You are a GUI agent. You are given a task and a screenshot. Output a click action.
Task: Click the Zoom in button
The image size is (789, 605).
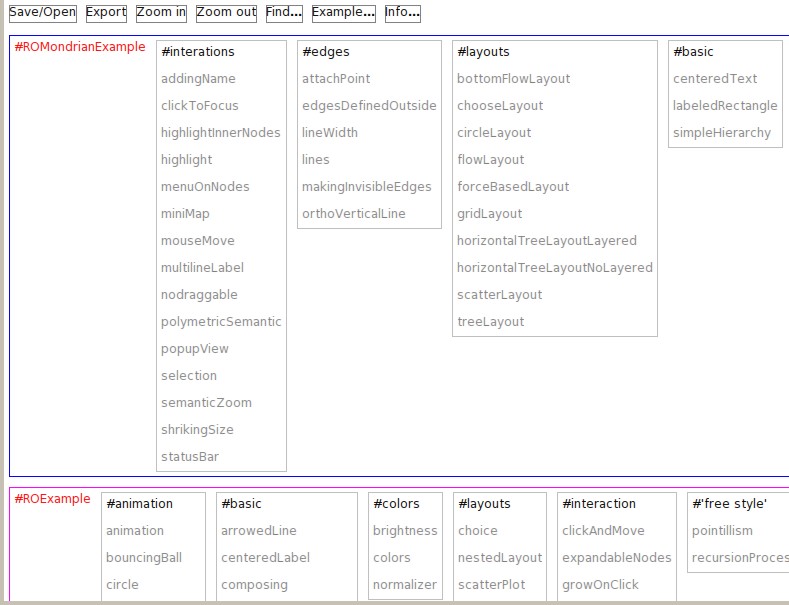(x=161, y=13)
